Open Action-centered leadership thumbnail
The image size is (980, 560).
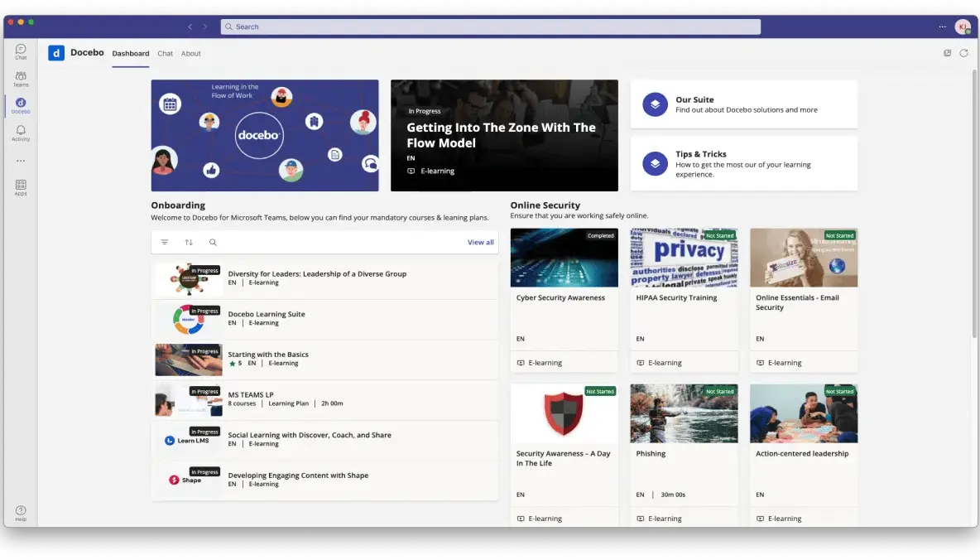click(804, 413)
